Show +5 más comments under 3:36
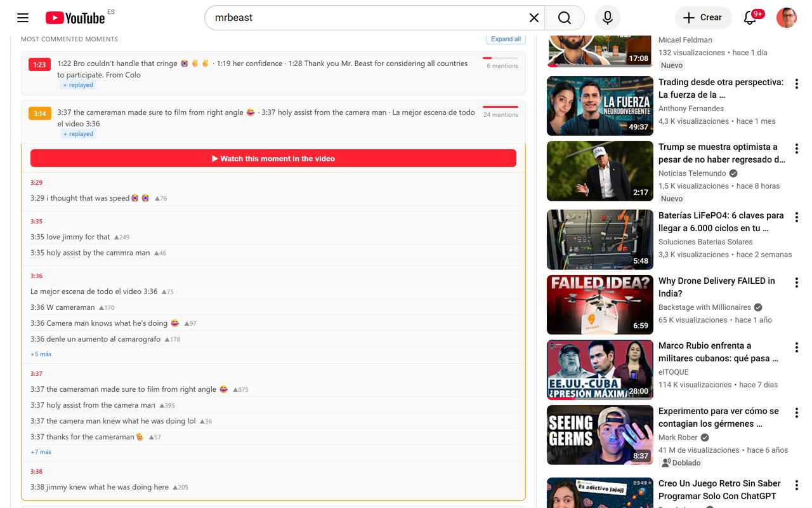Viewport: 812px width, 508px height. 41,354
